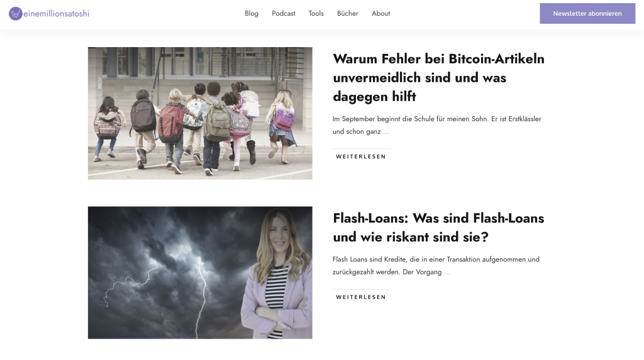Click excerpt text about Flash Loans Kredite
Screen dimensions: 644x360
pos(436,266)
